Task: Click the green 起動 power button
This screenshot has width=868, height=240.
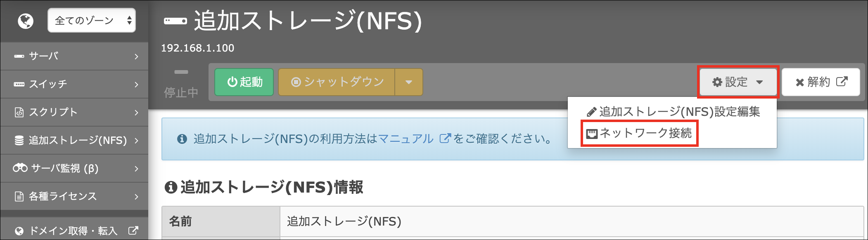Action: (244, 82)
